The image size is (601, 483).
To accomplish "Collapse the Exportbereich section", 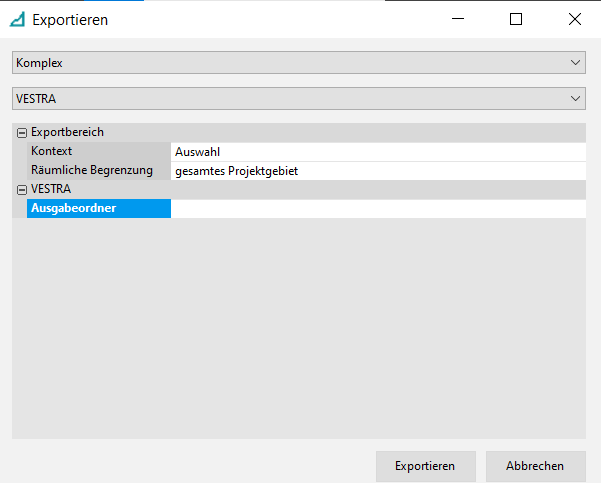I will 21,132.
